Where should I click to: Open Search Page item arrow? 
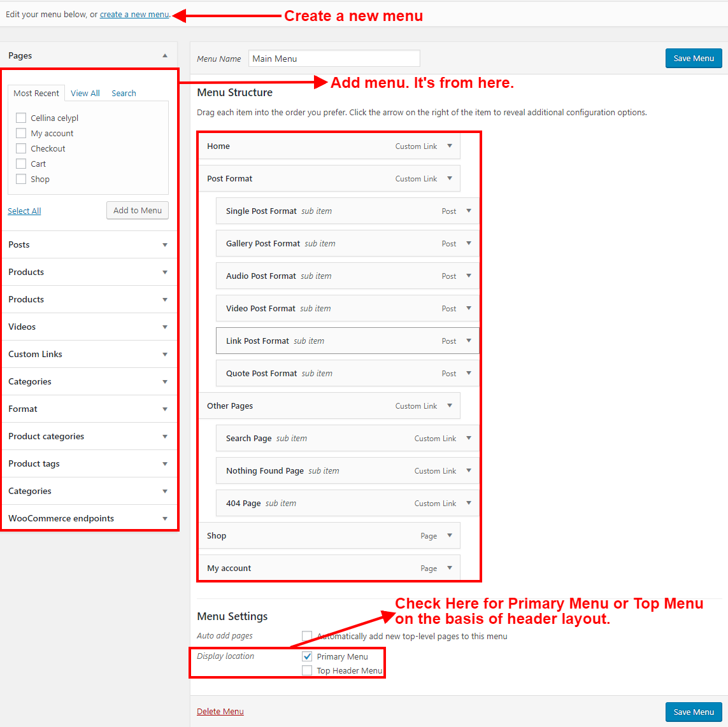click(469, 438)
